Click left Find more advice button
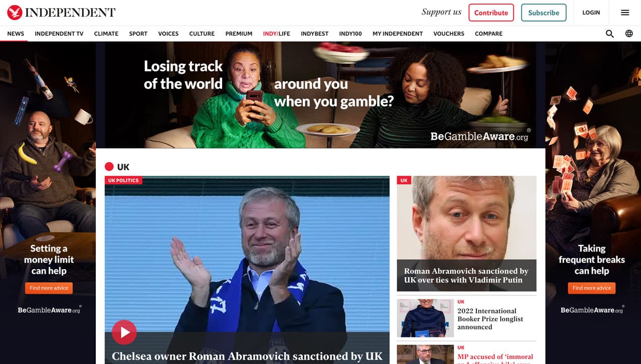Screen dimensions: 641x364 click(x=49, y=288)
